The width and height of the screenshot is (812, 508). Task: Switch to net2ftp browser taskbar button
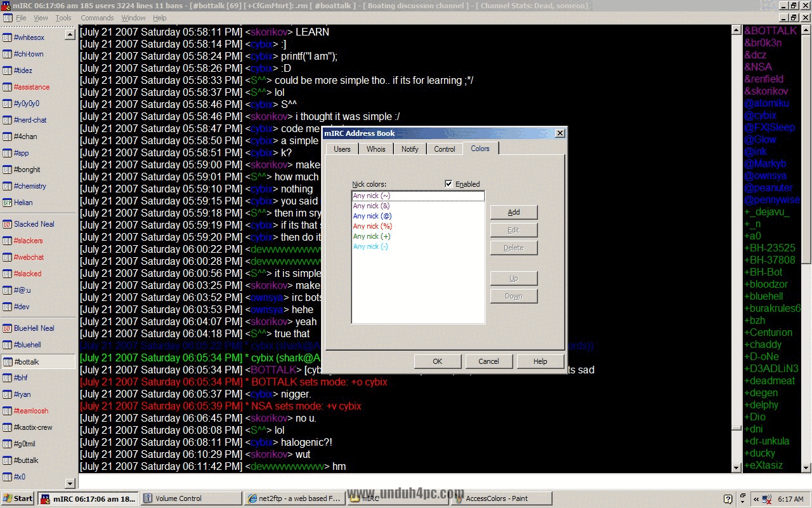pyautogui.click(x=295, y=498)
